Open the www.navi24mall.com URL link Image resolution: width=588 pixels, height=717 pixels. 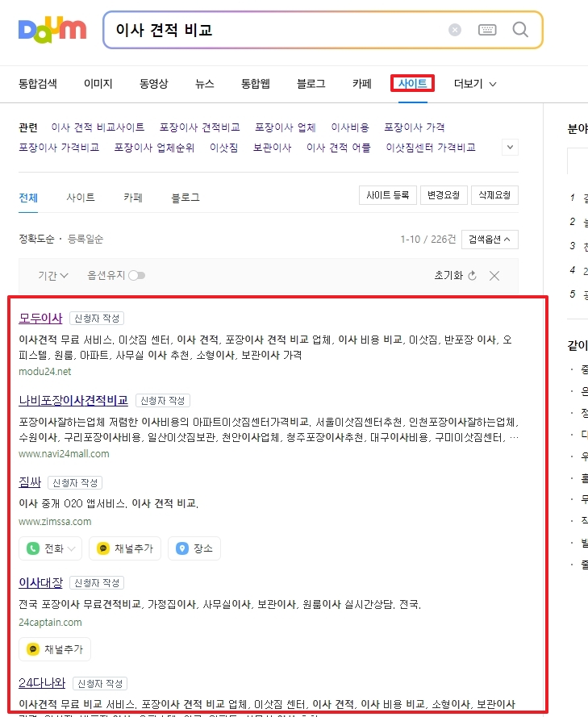click(x=64, y=453)
